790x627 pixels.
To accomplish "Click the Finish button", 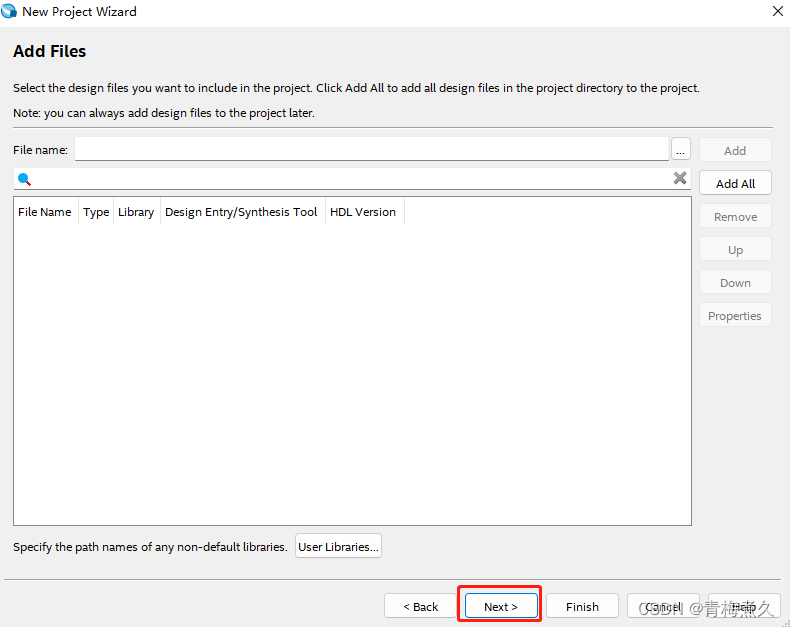I will [582, 605].
